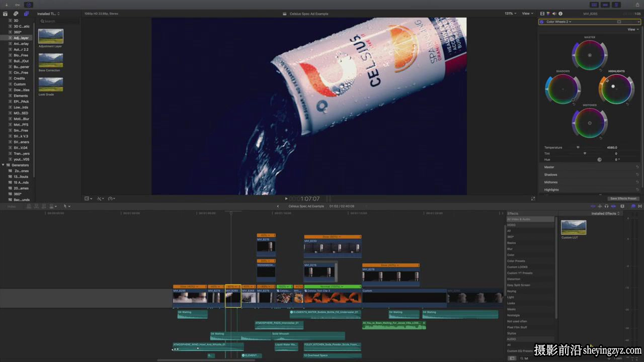Go back in timeline history
The width and height of the screenshot is (644, 362).
pyautogui.click(x=278, y=206)
